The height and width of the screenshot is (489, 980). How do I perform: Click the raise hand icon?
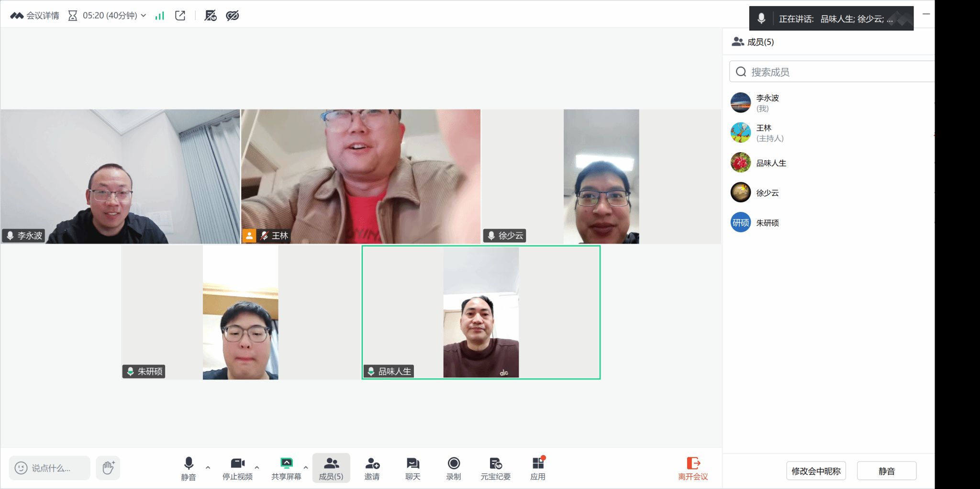[108, 467]
